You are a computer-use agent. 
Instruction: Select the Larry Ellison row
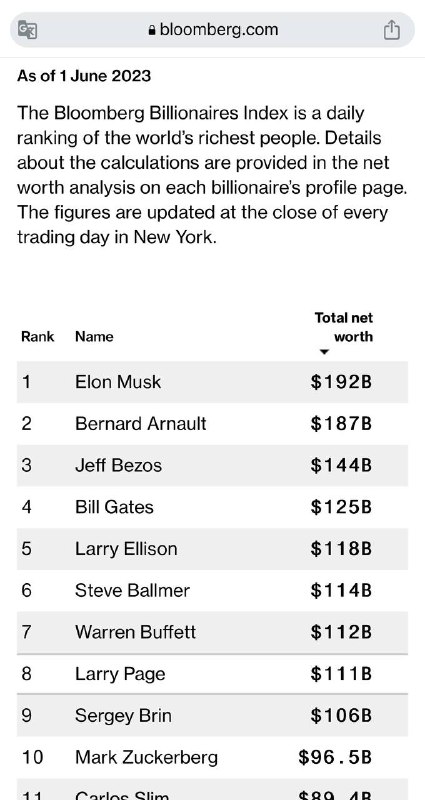212,549
